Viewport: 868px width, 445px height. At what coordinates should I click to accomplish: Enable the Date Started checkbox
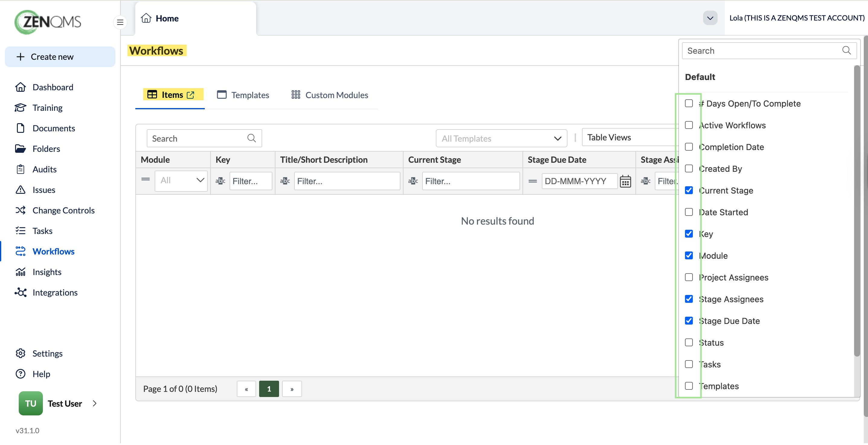pyautogui.click(x=689, y=212)
